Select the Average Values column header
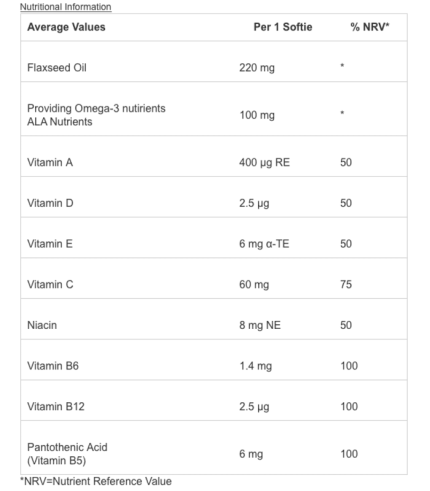430x491 pixels. 66,27
